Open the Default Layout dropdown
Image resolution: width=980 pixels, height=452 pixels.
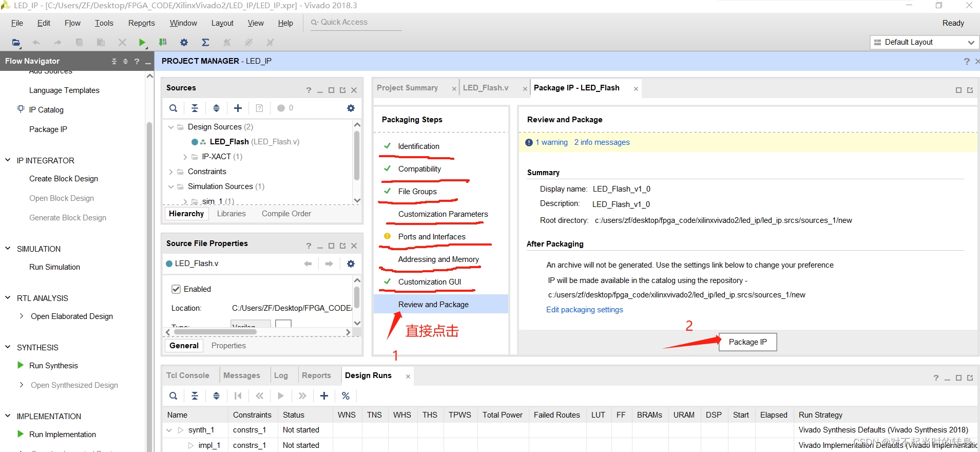(925, 42)
